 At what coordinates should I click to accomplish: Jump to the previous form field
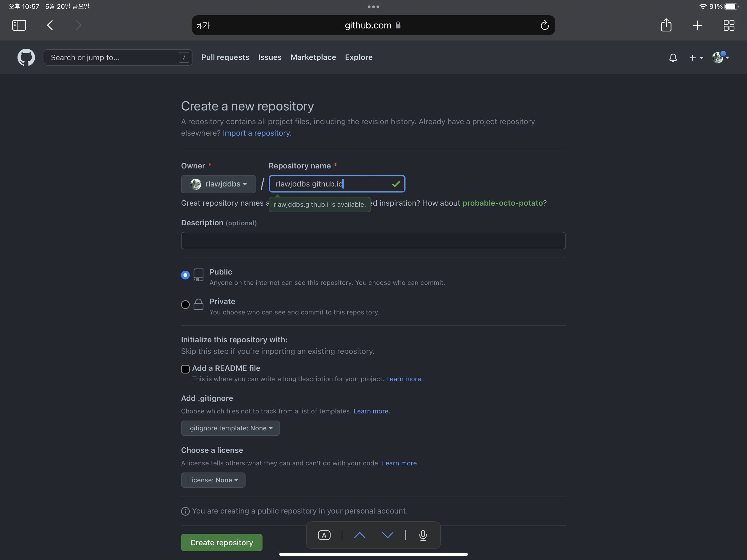[x=360, y=535]
